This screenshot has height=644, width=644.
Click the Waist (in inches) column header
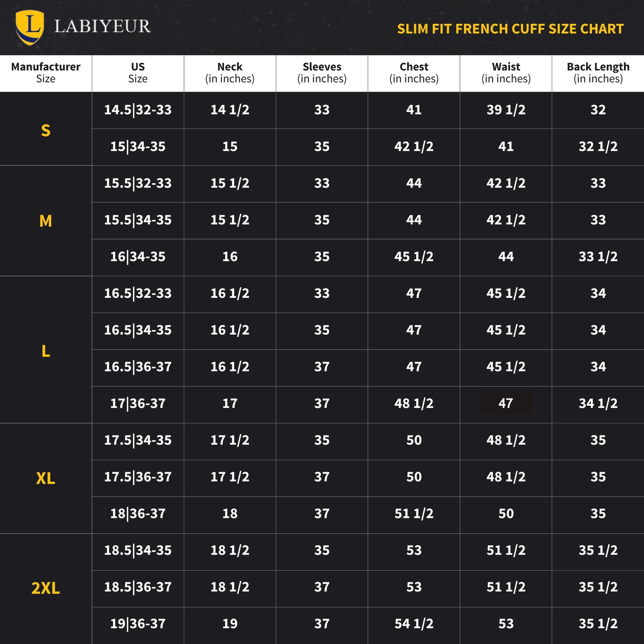point(506,72)
